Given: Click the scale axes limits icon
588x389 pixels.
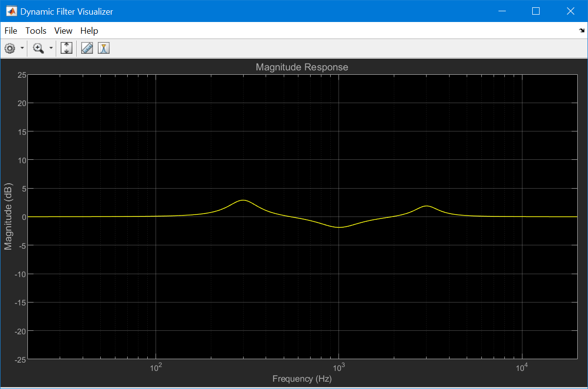Looking at the screenshot, I should click(67, 48).
